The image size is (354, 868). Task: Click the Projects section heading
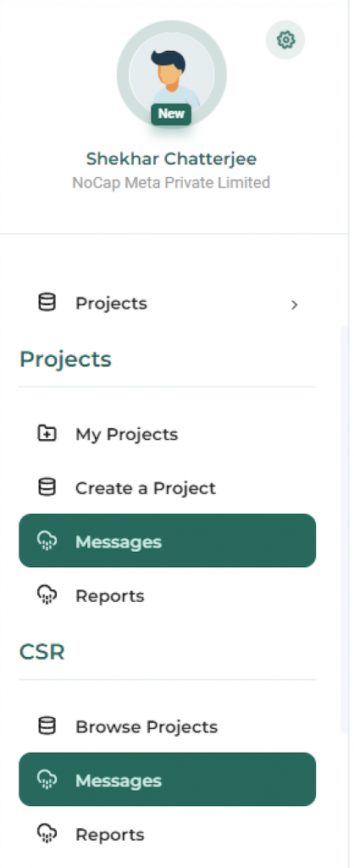(65, 359)
